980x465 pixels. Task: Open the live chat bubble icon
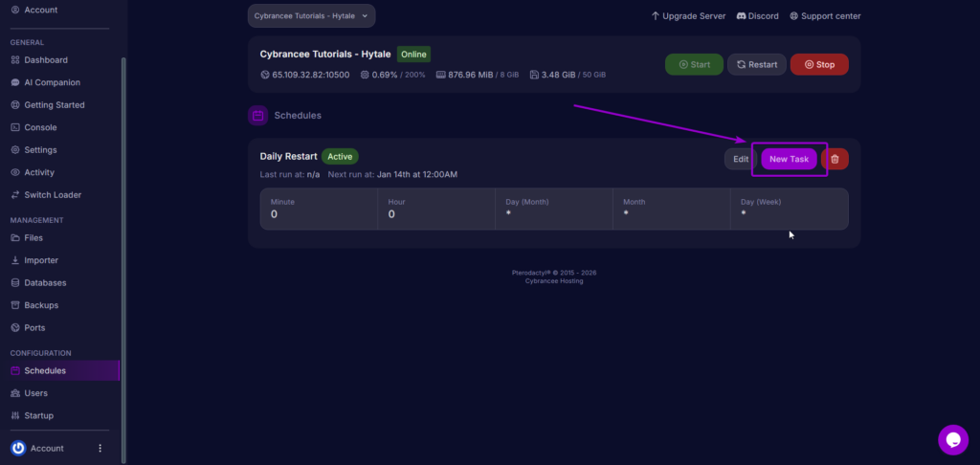[x=952, y=439]
